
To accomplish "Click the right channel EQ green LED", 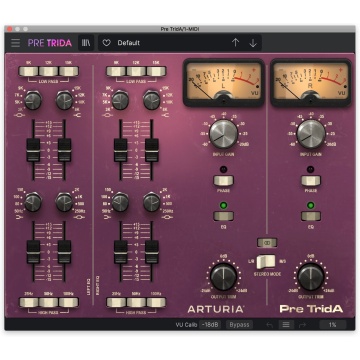I will pyautogui.click(x=311, y=205).
